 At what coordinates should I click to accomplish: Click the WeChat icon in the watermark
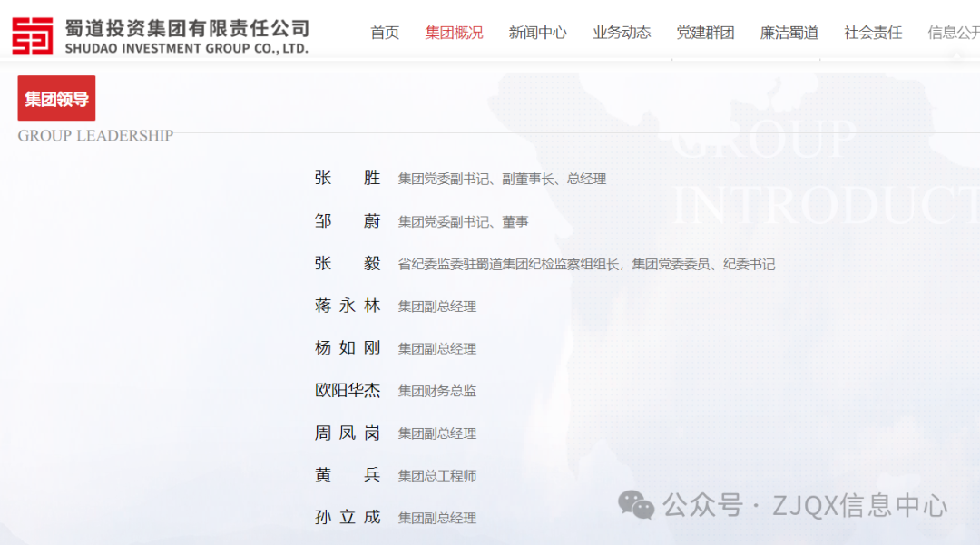tap(635, 505)
